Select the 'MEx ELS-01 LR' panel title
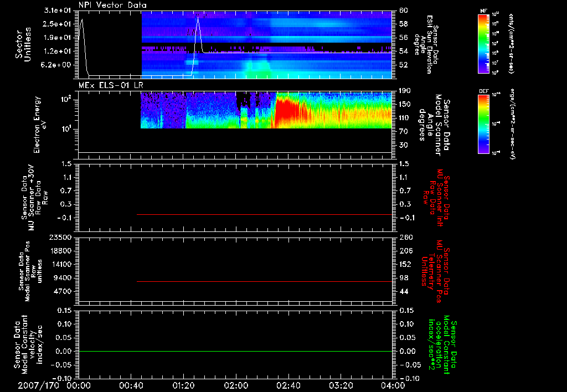The width and height of the screenshot is (567, 392). point(111,85)
